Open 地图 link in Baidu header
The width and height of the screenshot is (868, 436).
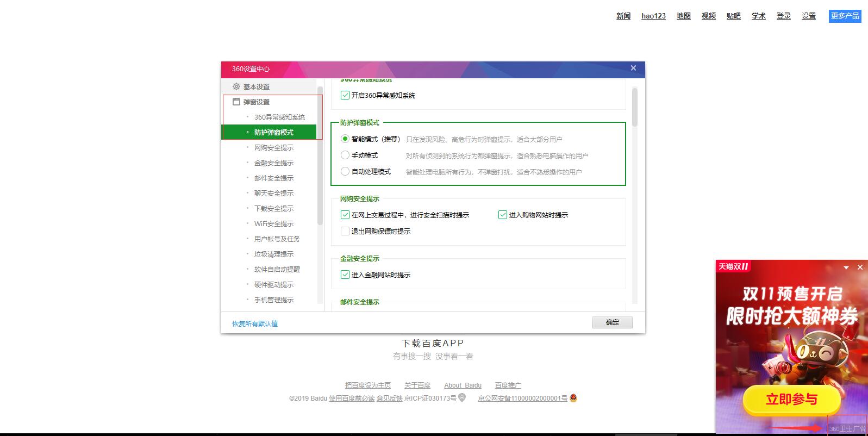(x=684, y=16)
